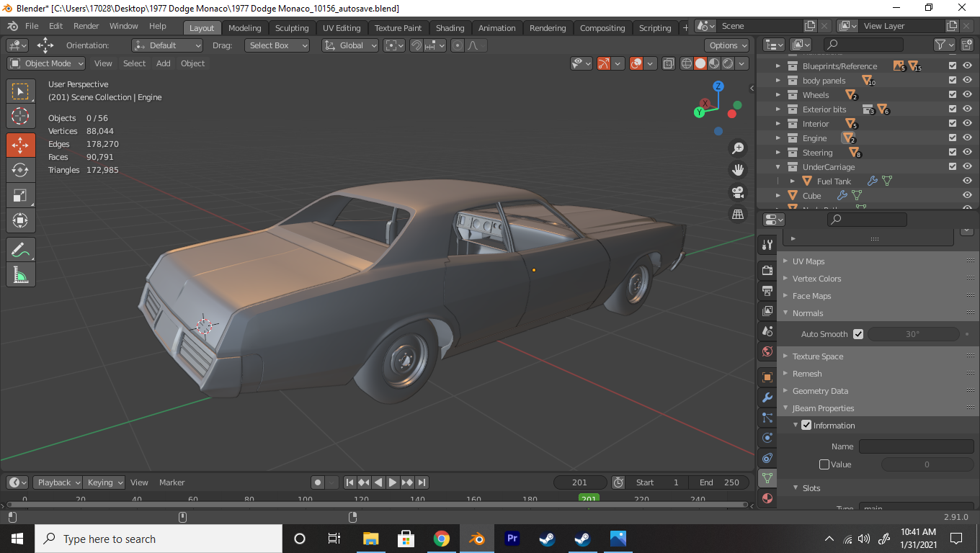Viewport: 980px width, 553px height.
Task: Uncheck the Information checkbox
Action: [x=806, y=426]
